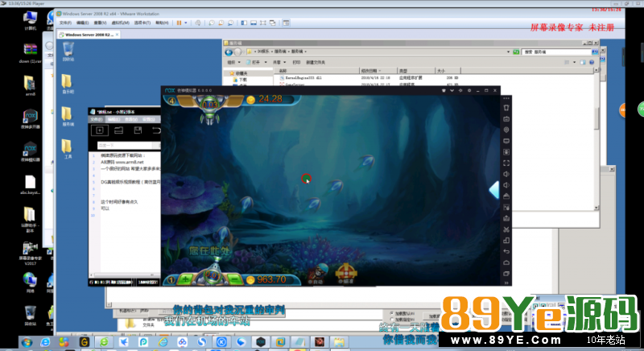Lower volume using Nox sidebar lower speaker icon
644x351 pixels.
(506, 185)
